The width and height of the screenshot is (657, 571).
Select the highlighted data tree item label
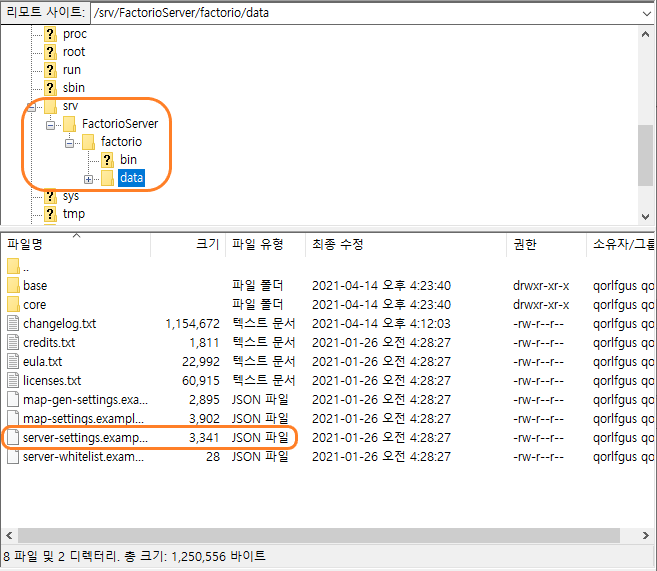[x=132, y=178]
